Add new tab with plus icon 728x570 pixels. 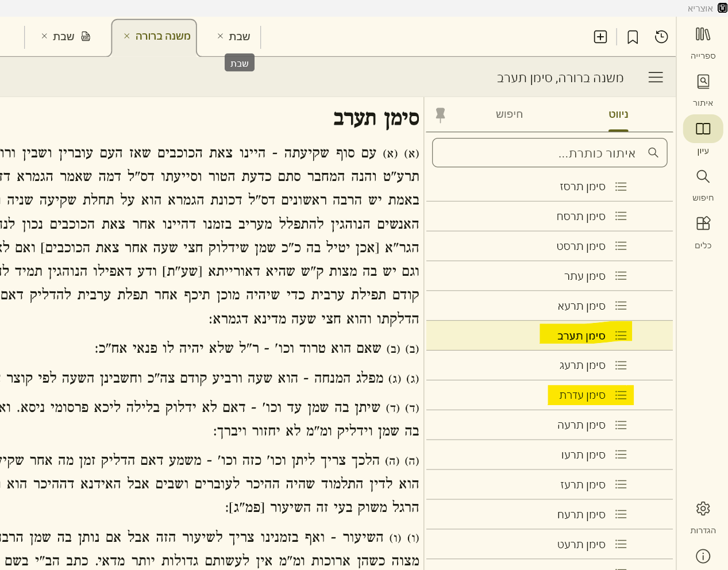(x=600, y=37)
